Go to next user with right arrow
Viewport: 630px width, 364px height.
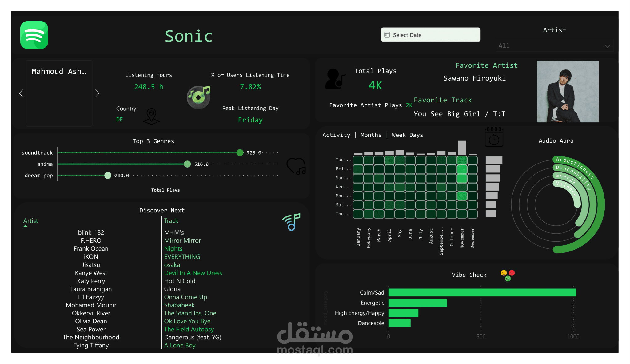point(97,93)
